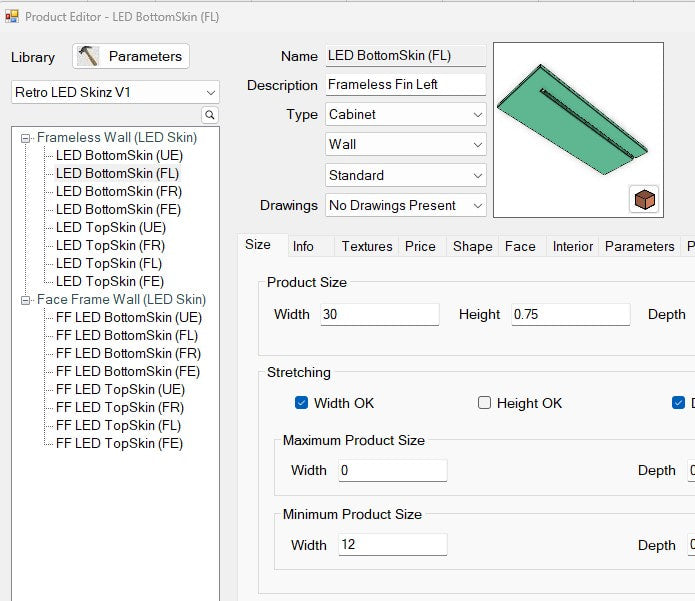Click the Description text field

click(405, 85)
